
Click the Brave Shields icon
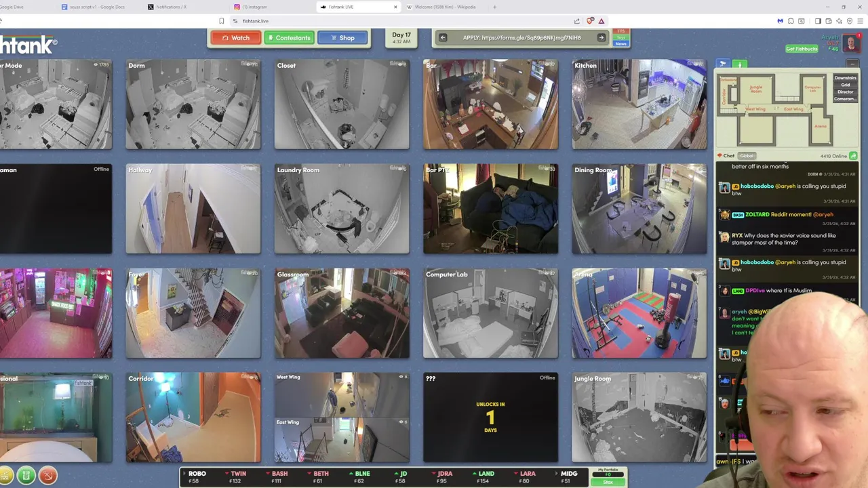point(590,21)
